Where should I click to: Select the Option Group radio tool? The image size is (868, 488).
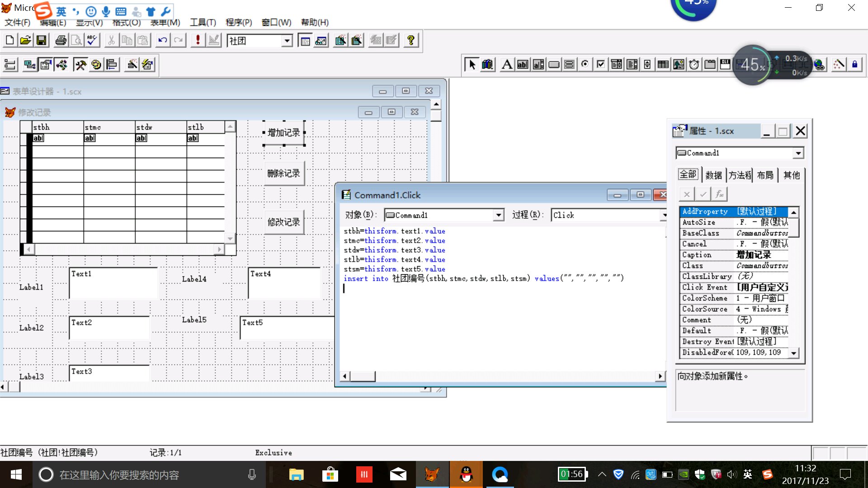click(585, 65)
